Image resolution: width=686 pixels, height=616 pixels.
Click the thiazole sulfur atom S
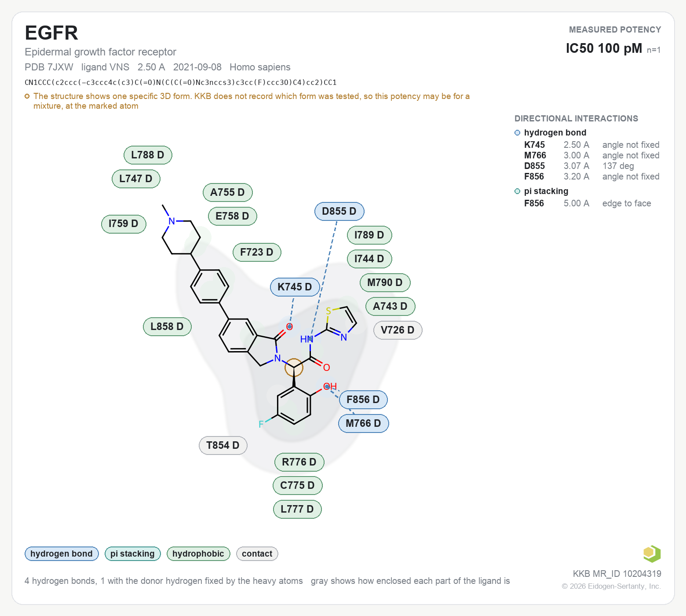[328, 311]
